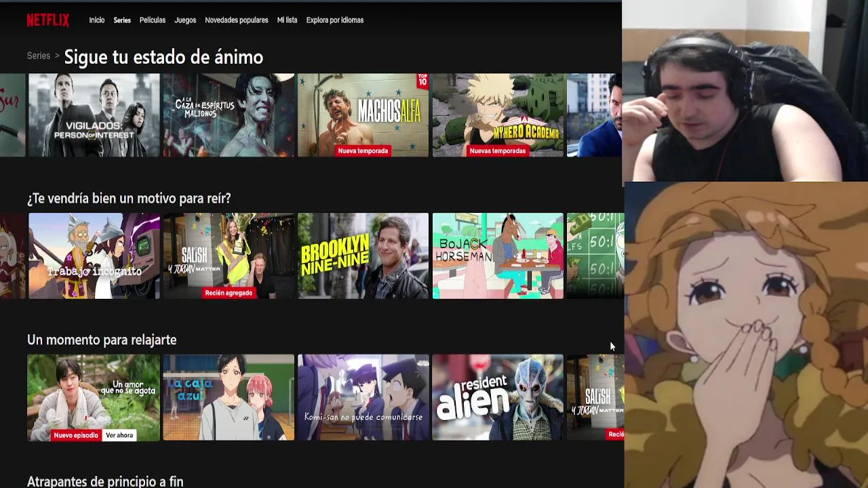Click Nueva temporada badge on Machos Alfa
868x488 pixels.
coord(363,151)
